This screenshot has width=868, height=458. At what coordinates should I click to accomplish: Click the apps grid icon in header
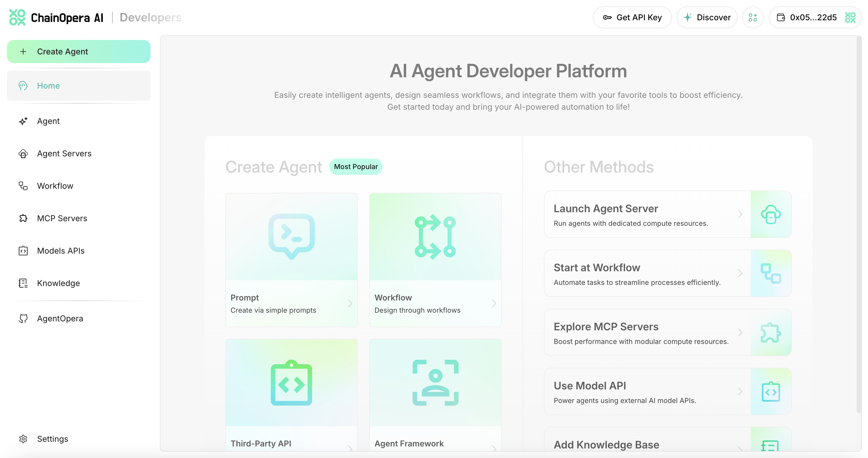[x=752, y=17]
